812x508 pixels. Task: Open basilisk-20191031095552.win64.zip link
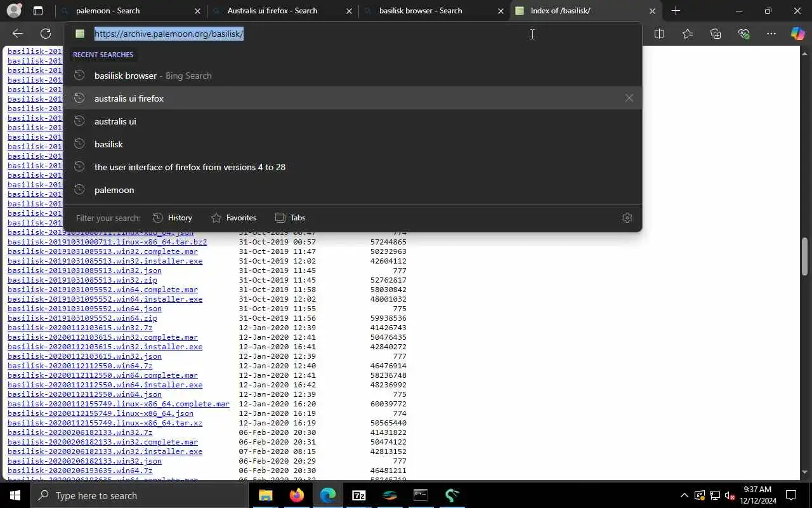click(x=82, y=318)
